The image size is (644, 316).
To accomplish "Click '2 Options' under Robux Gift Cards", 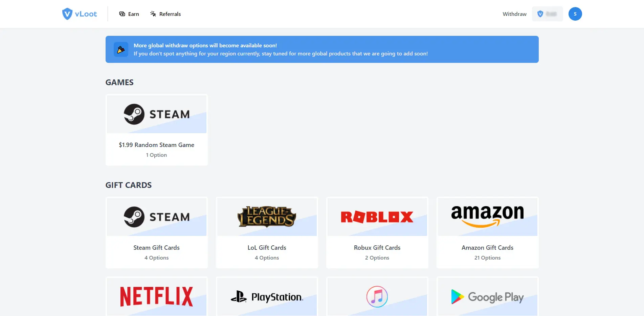I will click(x=377, y=258).
